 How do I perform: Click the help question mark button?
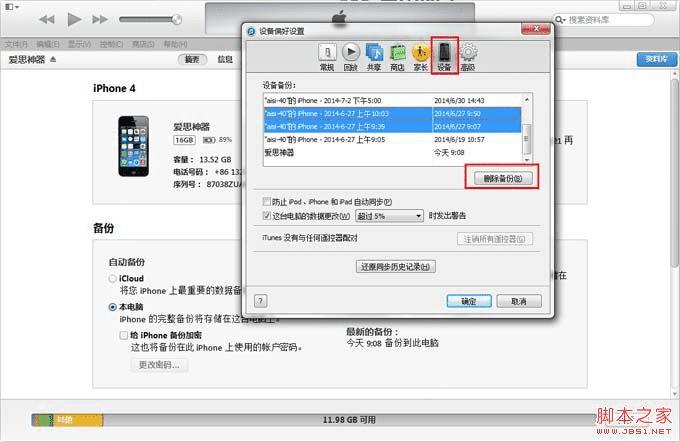pos(261,301)
